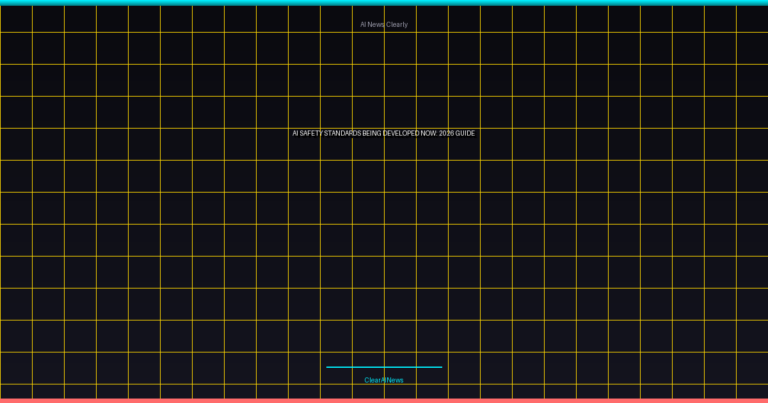Click the right end of the cyan divider

pos(440,367)
